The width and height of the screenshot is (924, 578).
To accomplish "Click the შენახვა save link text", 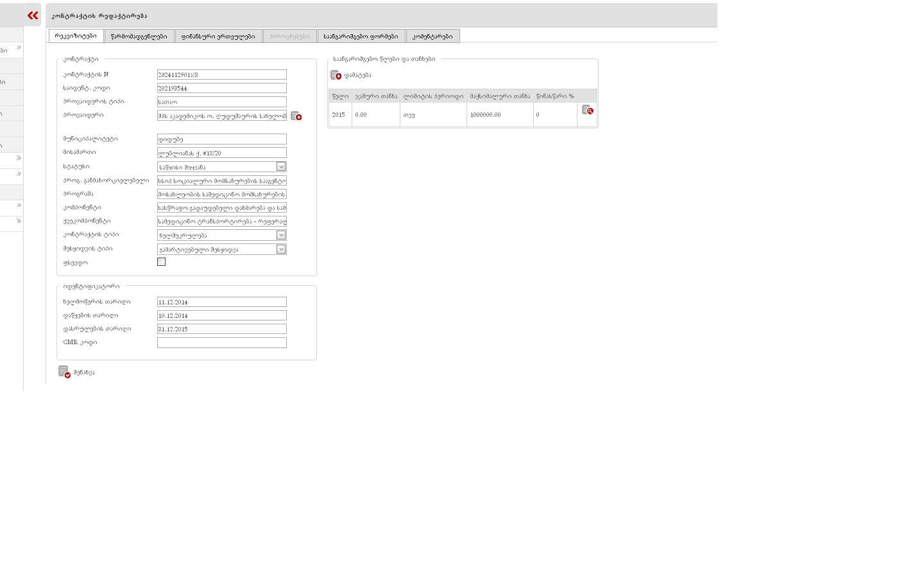I will pyautogui.click(x=84, y=372).
